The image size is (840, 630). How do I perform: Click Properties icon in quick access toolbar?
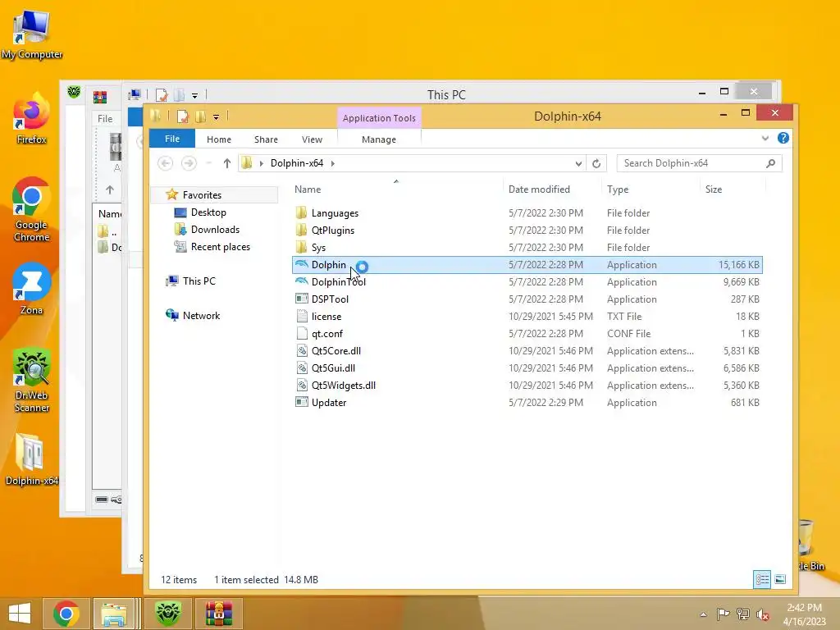point(182,116)
